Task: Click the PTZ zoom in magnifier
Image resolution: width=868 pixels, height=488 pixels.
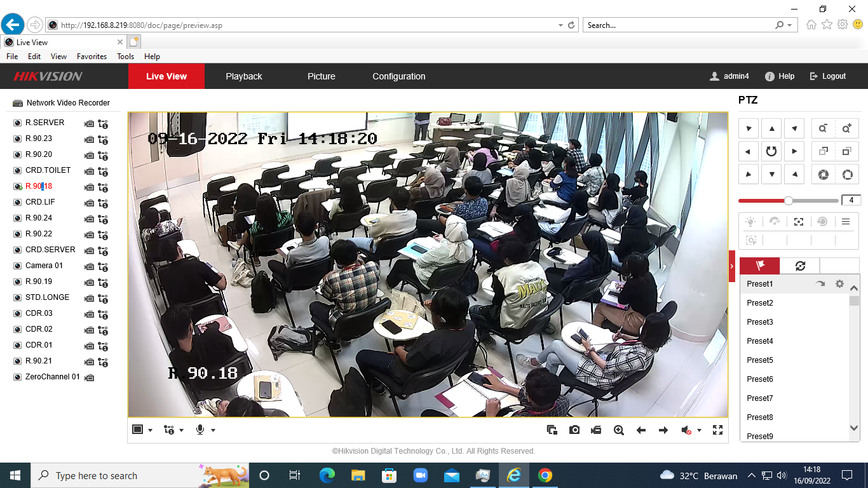Action: [847, 128]
